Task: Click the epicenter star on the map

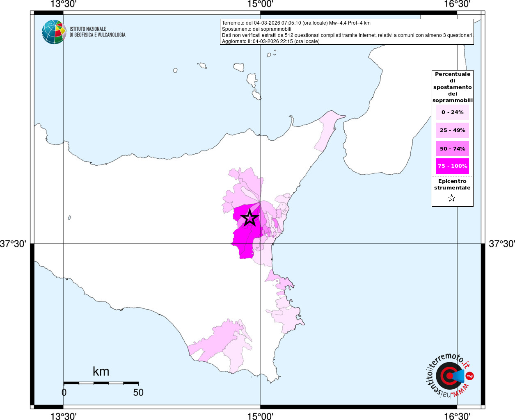Action: point(249,218)
